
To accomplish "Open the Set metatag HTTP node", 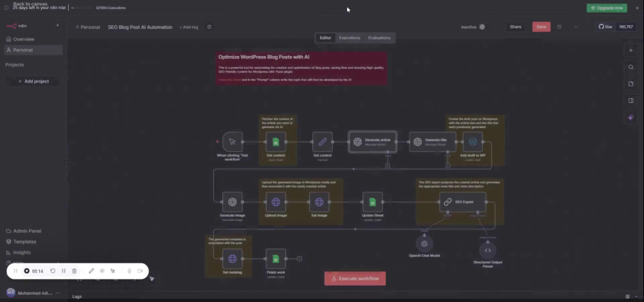I will pyautogui.click(x=232, y=258).
